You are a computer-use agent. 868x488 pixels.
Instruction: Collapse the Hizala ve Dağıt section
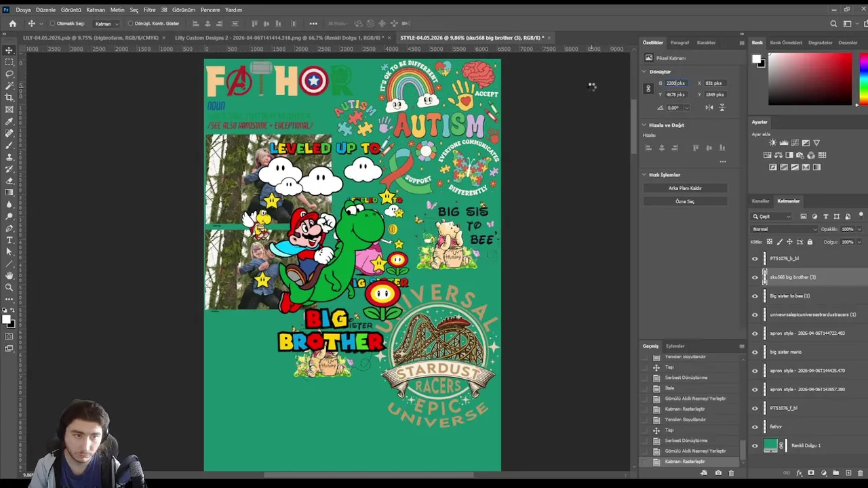pos(644,125)
